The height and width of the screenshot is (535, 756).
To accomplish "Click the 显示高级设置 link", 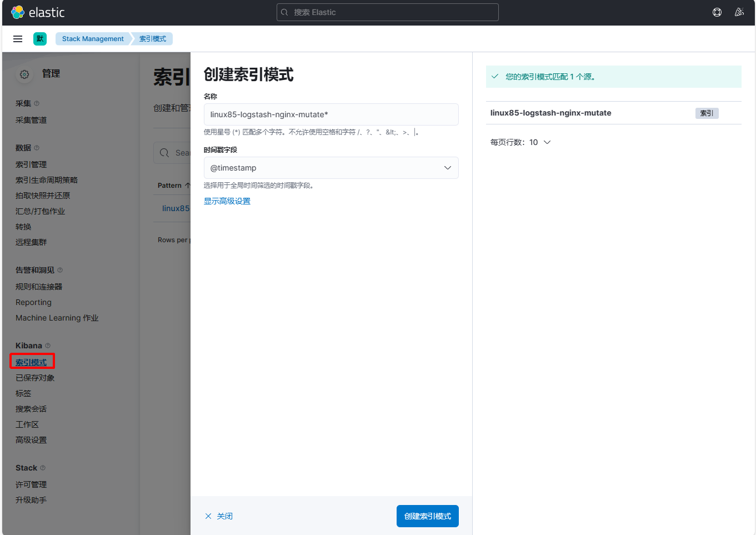I will [x=227, y=201].
